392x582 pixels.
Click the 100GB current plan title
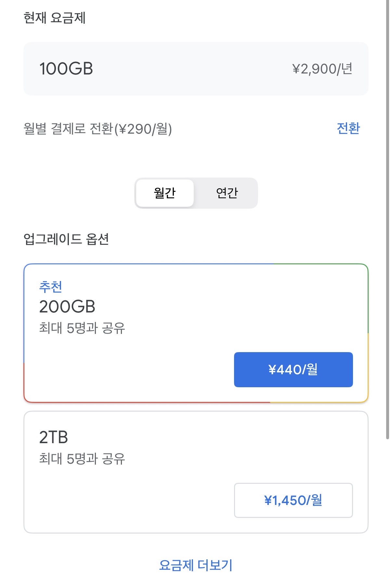66,69
